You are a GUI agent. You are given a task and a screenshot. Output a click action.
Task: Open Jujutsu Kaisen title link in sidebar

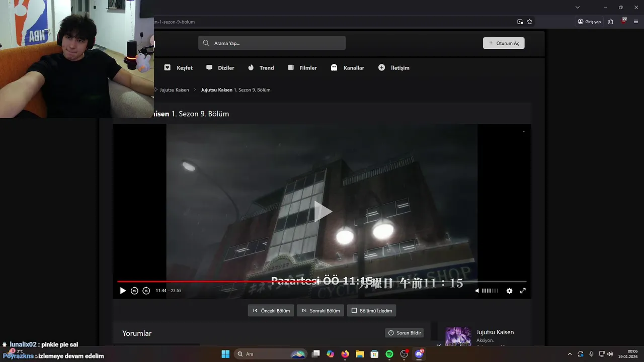click(x=495, y=332)
